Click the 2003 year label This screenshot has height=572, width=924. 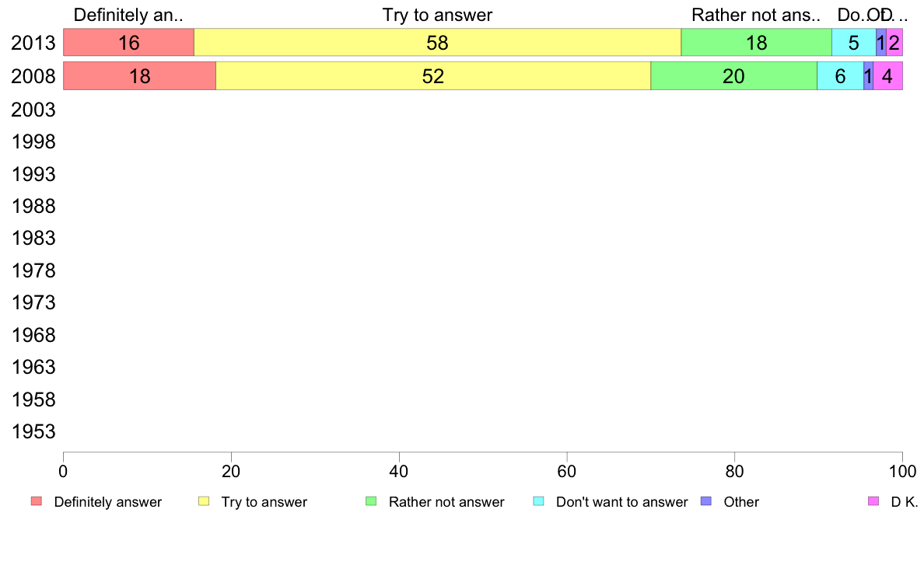pos(33,110)
